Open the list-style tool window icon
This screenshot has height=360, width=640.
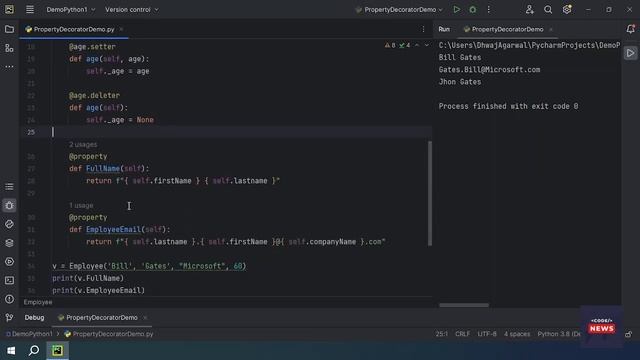point(9,187)
